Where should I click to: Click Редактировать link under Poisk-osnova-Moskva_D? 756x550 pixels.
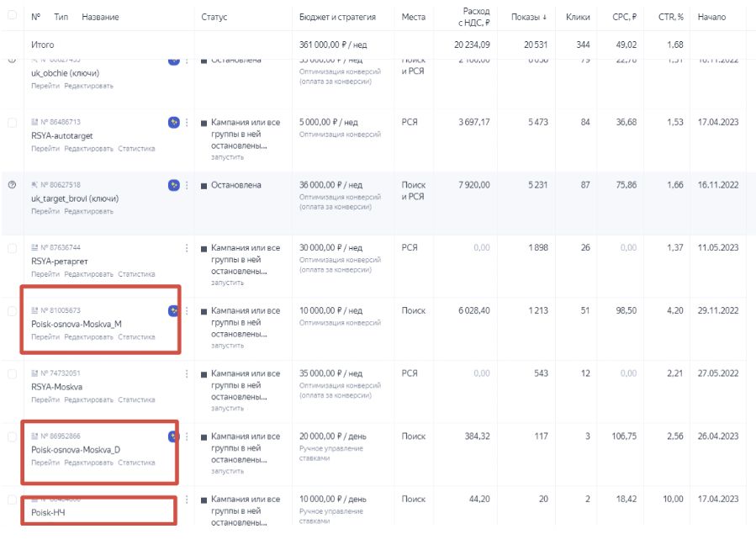(x=88, y=463)
